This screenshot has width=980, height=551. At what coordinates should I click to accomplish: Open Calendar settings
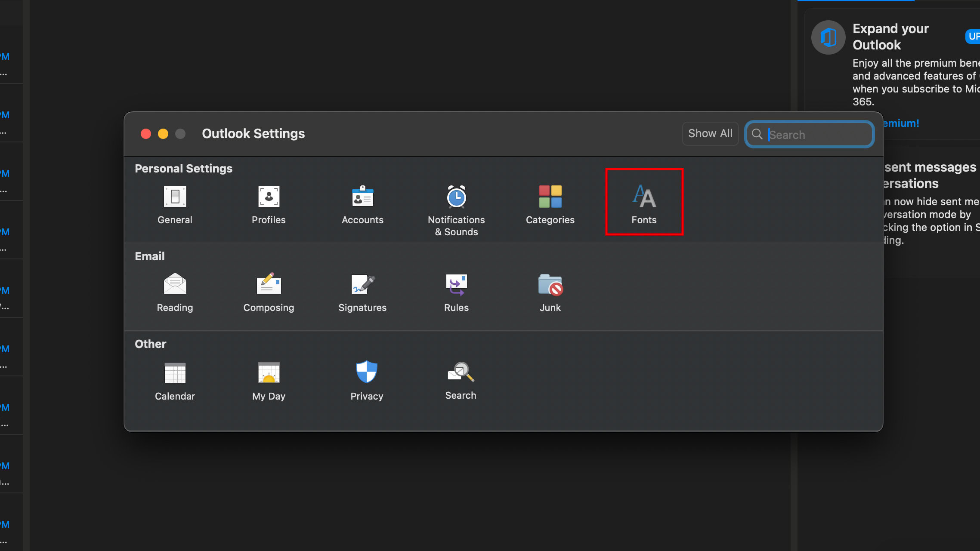click(x=175, y=381)
